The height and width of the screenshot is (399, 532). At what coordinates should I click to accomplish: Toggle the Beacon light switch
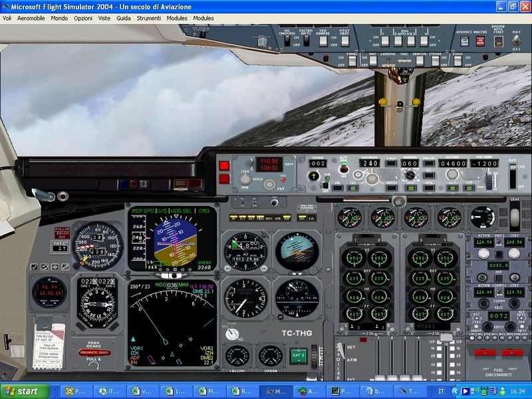click(x=420, y=61)
